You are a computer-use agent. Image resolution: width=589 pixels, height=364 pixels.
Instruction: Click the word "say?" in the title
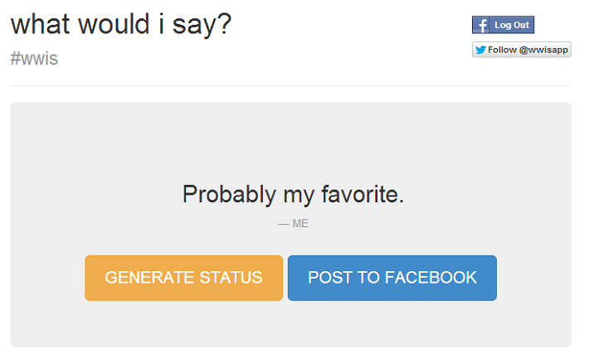pos(202,25)
